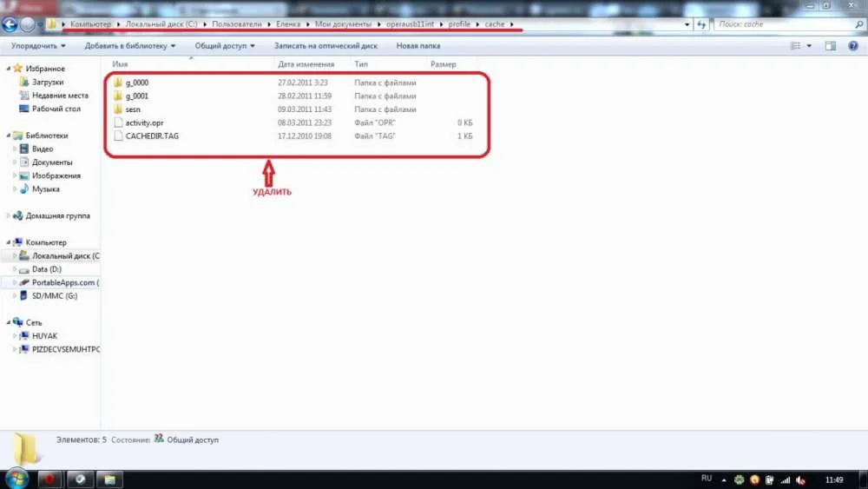Select the sesn folder icon

(118, 109)
